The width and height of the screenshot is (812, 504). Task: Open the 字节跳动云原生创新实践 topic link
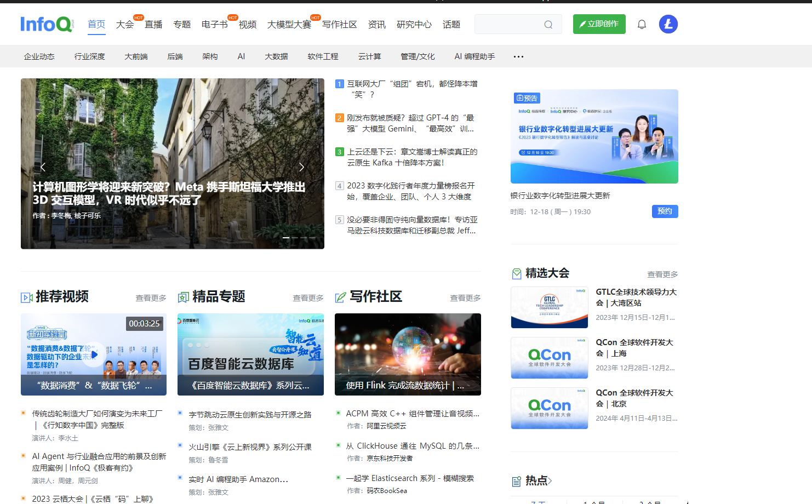tap(250, 415)
